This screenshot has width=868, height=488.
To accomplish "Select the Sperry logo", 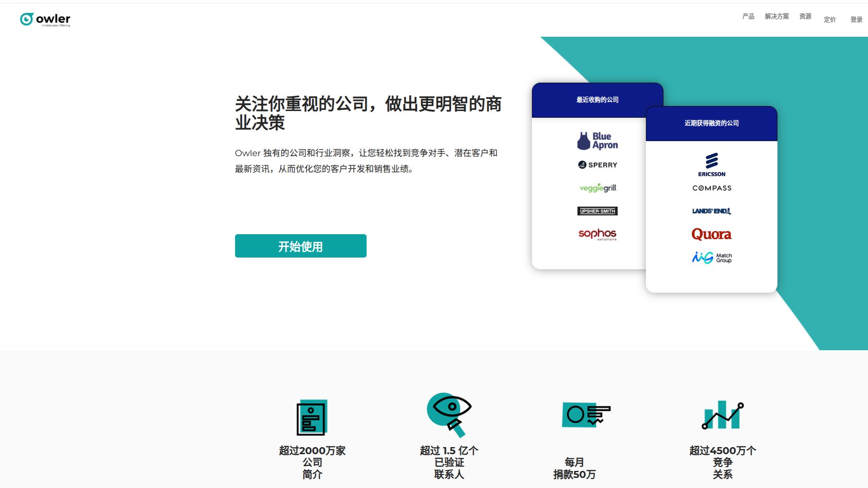I will 597,165.
